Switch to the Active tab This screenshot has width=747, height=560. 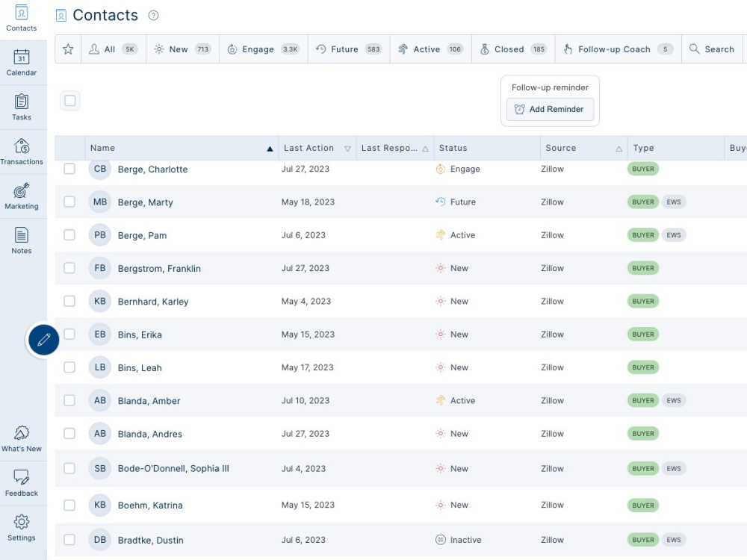point(431,49)
